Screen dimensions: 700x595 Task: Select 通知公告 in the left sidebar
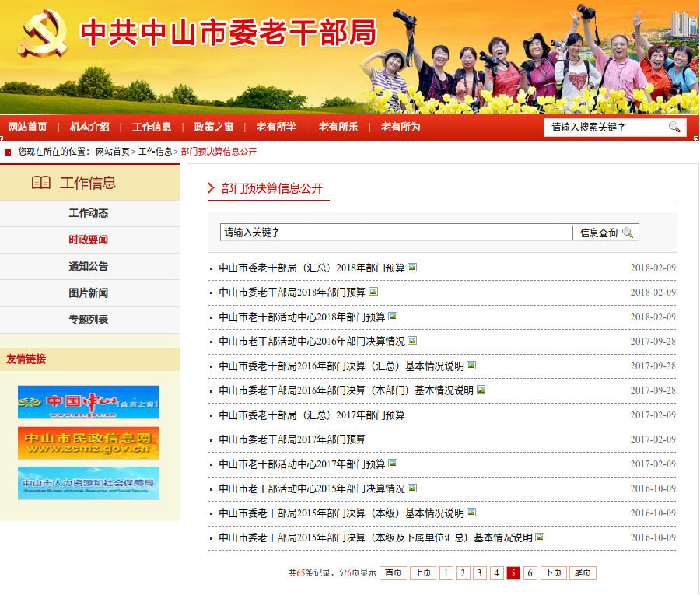click(x=89, y=267)
